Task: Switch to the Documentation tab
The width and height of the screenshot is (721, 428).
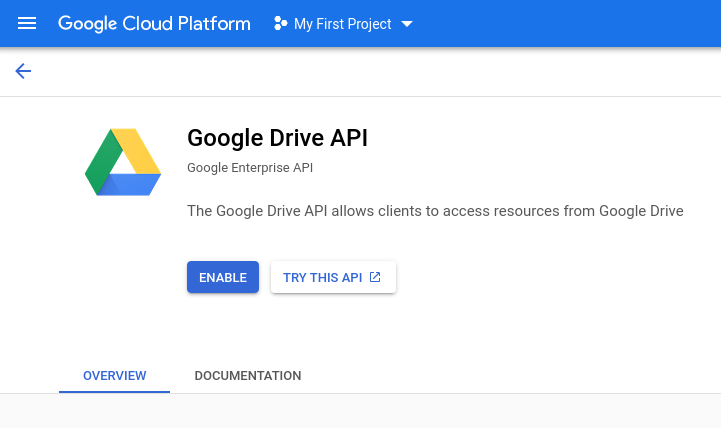Action: (247, 376)
